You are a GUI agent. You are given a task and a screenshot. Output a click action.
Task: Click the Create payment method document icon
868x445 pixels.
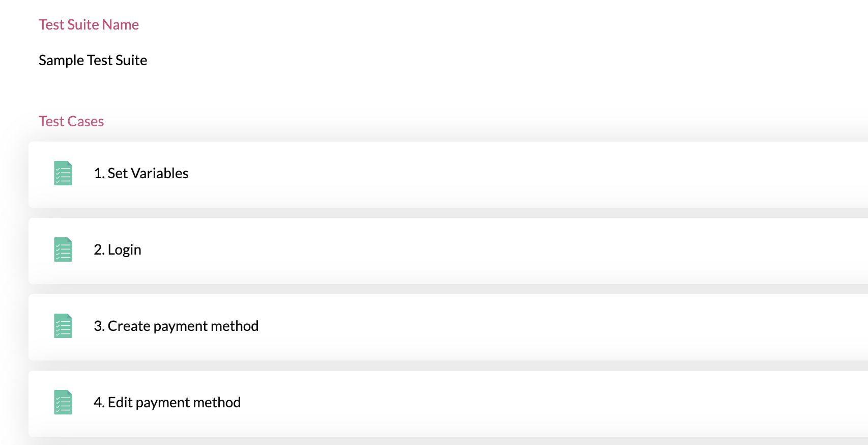[63, 326]
